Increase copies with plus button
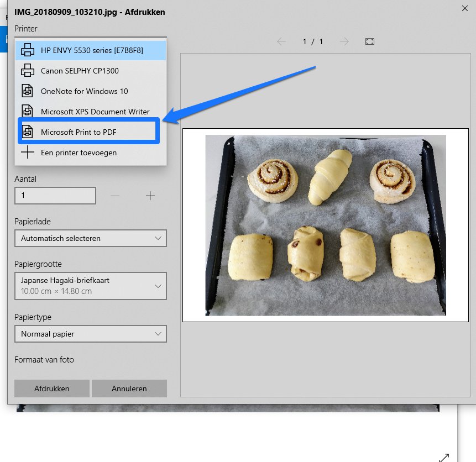Viewport: 476px width, 462px height. 150,196
